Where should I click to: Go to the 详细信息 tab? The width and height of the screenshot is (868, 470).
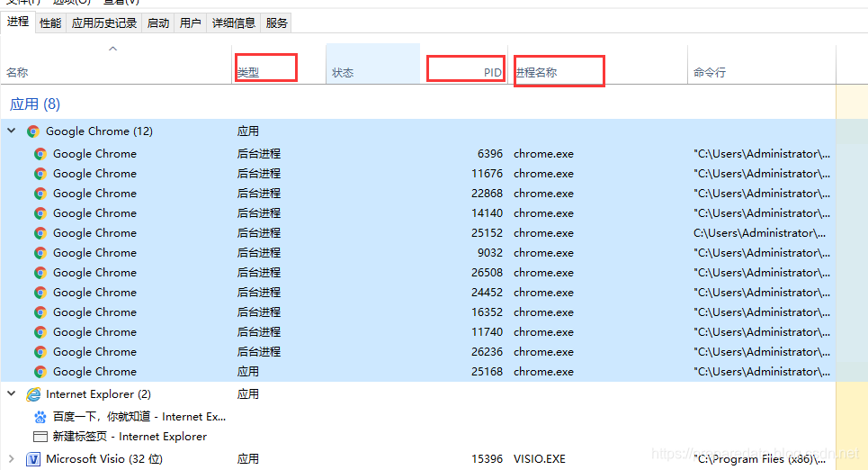(233, 23)
